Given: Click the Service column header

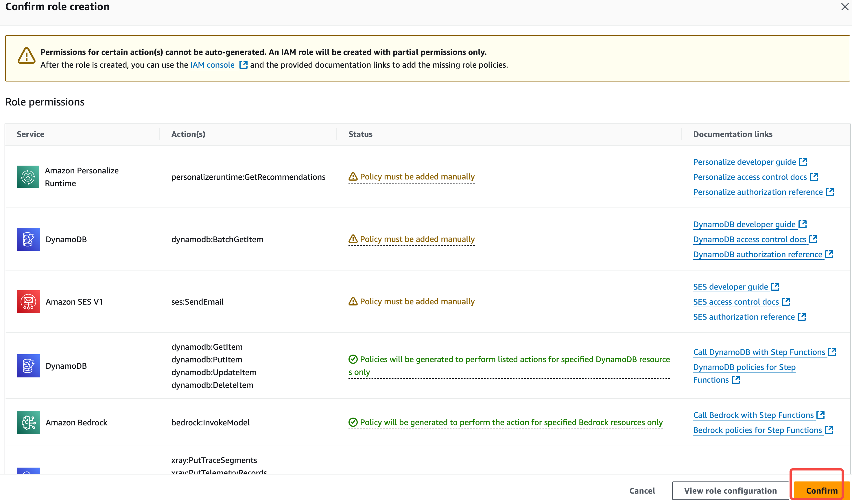Looking at the screenshot, I should 31,134.
